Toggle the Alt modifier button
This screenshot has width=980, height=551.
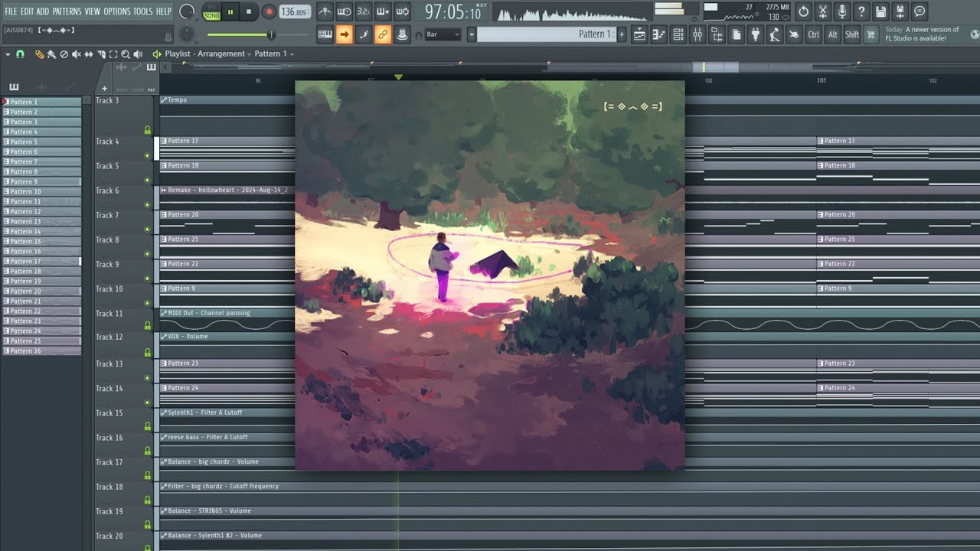pos(832,34)
